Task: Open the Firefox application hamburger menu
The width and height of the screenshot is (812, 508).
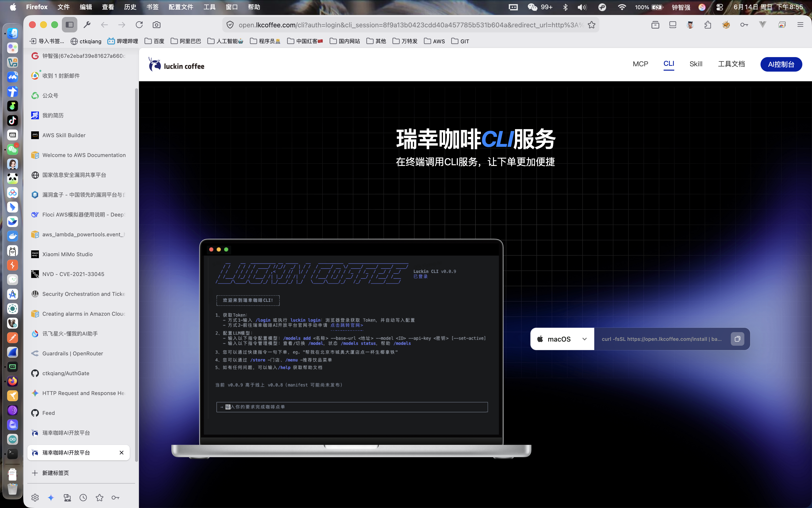Action: pyautogui.click(x=800, y=25)
